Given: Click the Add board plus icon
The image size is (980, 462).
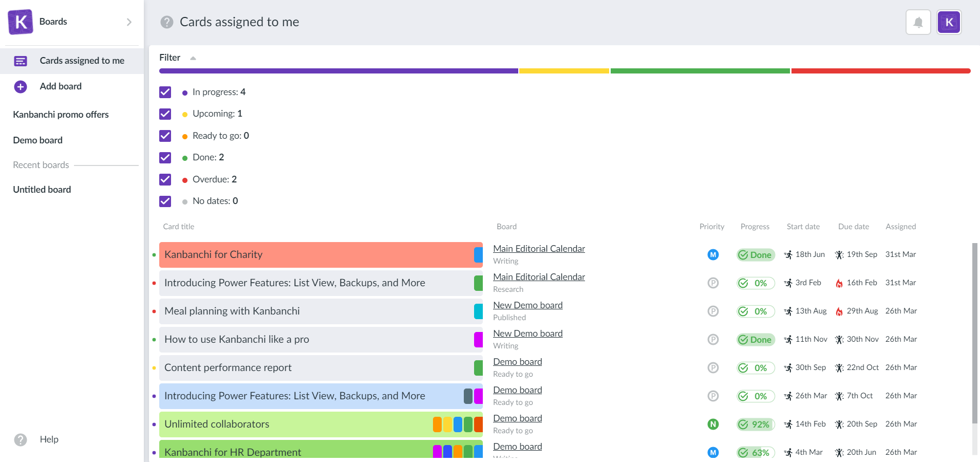Looking at the screenshot, I should pos(21,86).
